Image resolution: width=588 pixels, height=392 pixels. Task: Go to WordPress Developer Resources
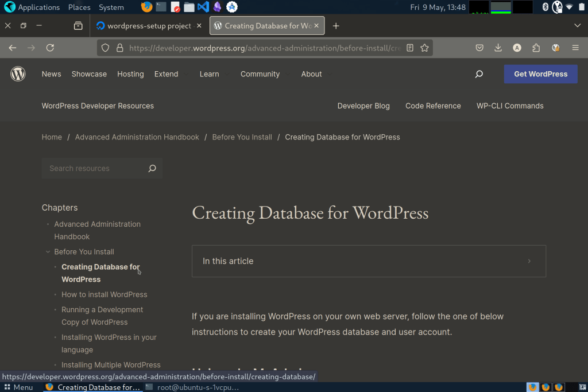[98, 106]
